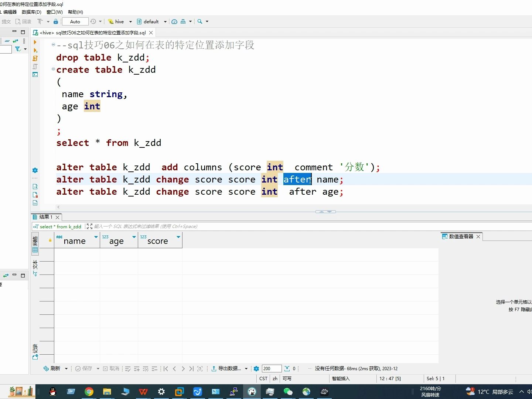The image size is (532, 399).
Task: Open the refresh options dropdown arrow
Action: click(66, 369)
